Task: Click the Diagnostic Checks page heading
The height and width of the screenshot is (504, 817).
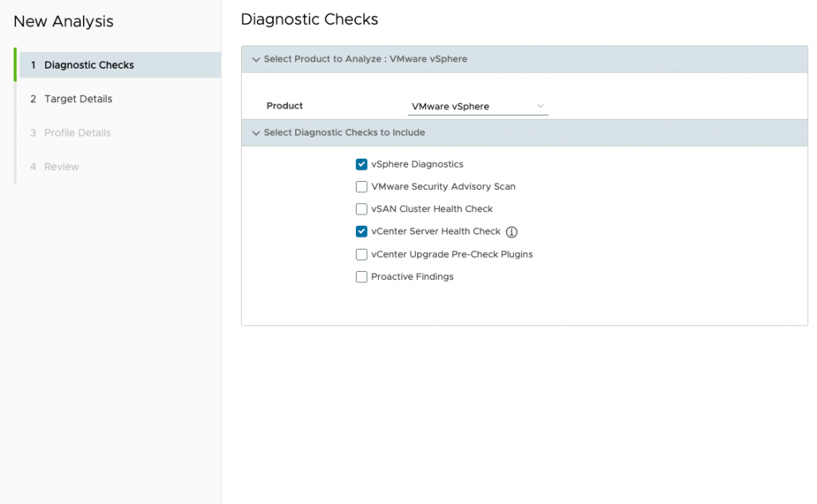Action: [310, 19]
